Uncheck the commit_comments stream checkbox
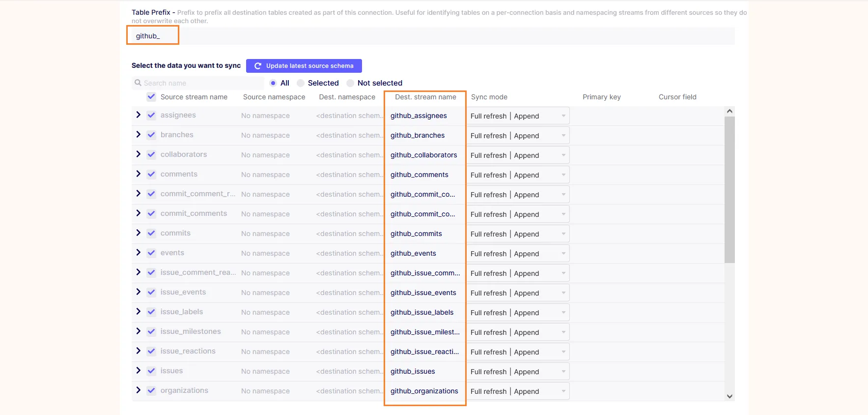The height and width of the screenshot is (415, 868). coord(151,213)
